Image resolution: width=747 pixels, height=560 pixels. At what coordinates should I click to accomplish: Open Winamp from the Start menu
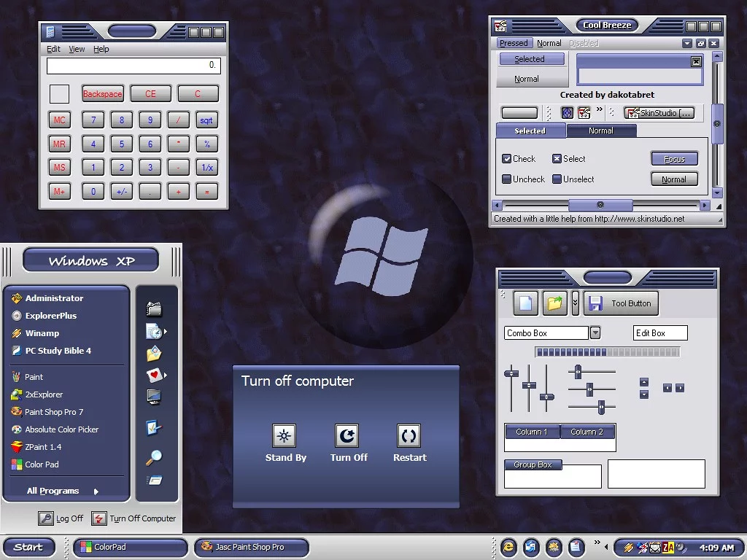coord(42,333)
